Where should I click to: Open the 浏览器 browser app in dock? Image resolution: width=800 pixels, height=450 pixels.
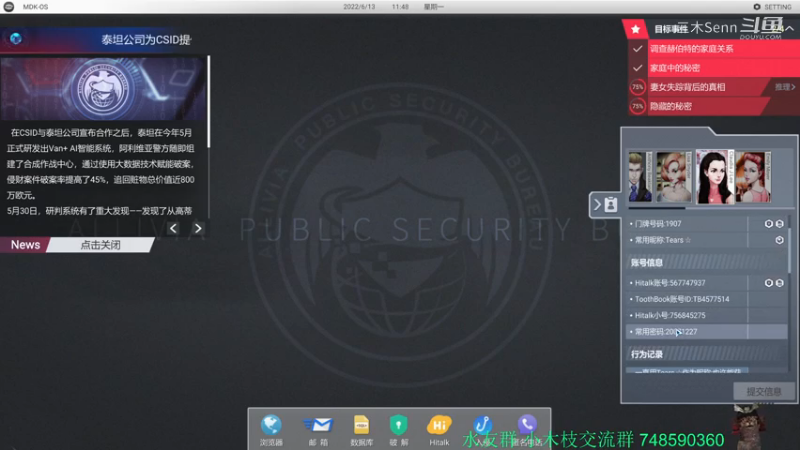(x=271, y=429)
